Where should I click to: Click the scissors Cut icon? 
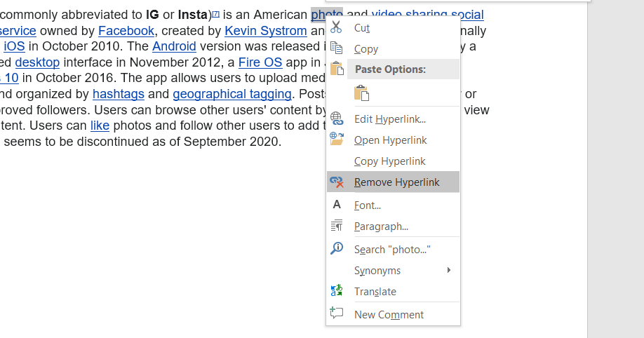pyautogui.click(x=337, y=27)
